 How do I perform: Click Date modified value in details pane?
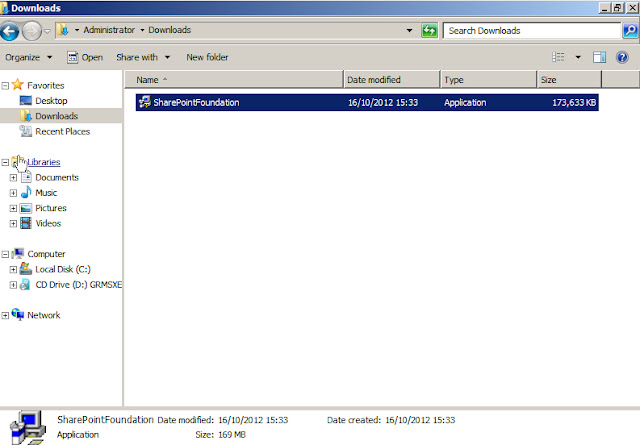pyautogui.click(x=253, y=420)
